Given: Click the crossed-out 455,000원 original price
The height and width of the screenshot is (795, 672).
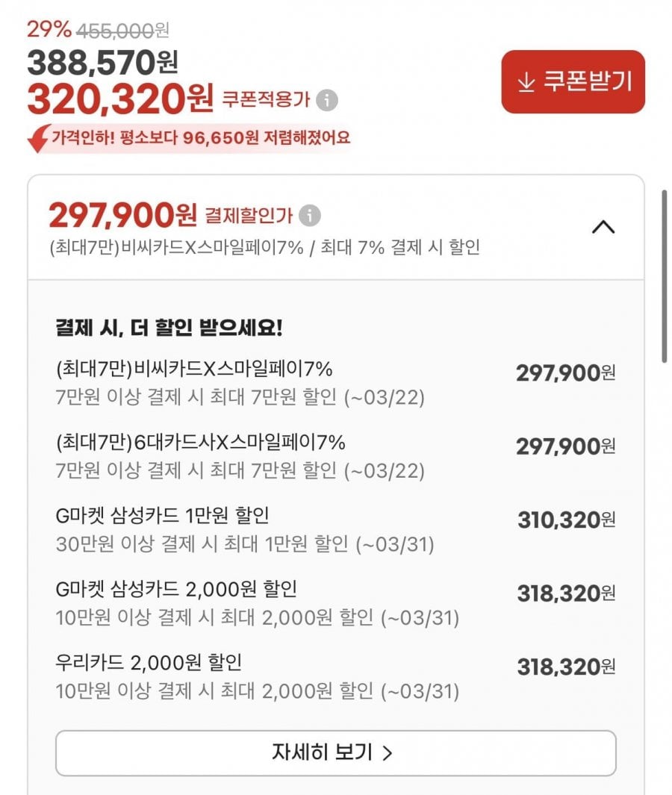Looking at the screenshot, I should 122,30.
